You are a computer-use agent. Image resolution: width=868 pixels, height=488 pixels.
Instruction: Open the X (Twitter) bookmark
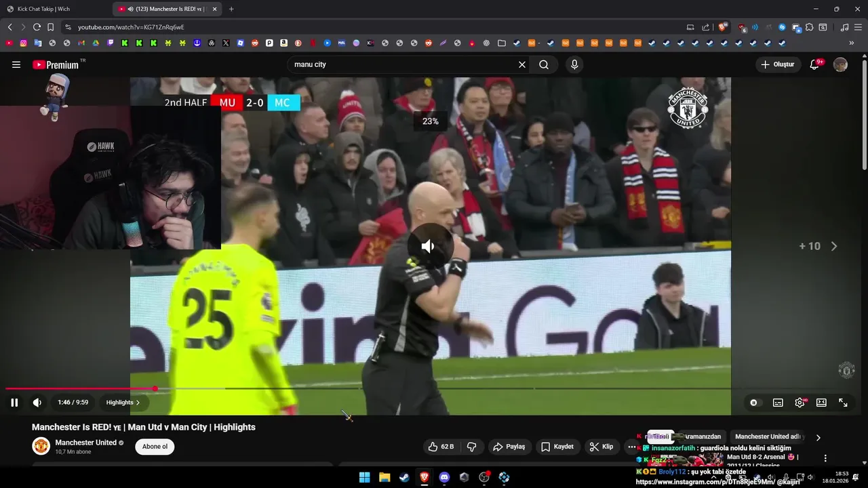226,43
